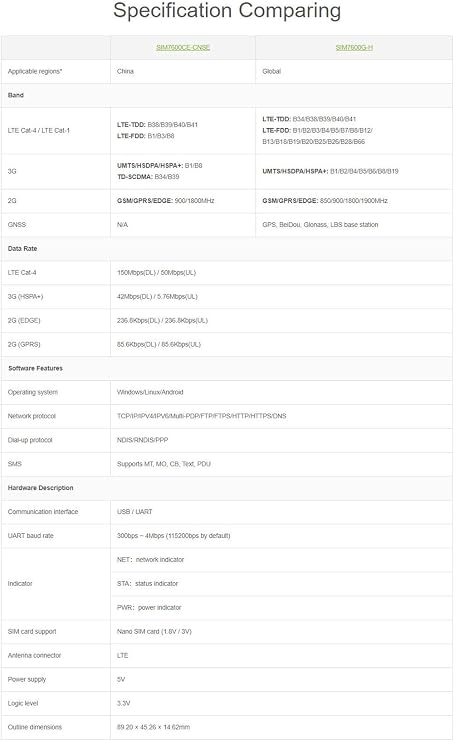Select the 900/1800MHz GSM band cell
Image resolution: width=454 pixels, height=741 pixels.
point(165,201)
